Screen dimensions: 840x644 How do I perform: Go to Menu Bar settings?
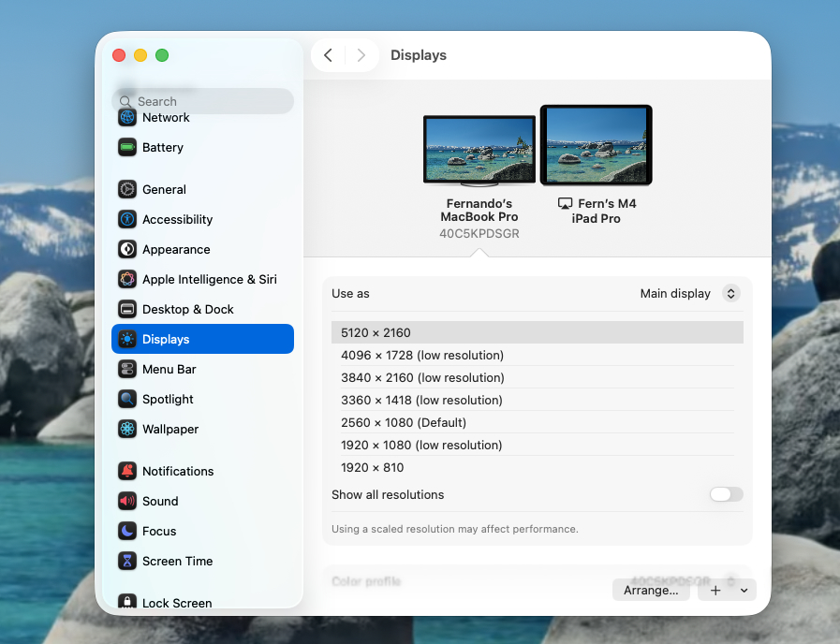point(169,369)
